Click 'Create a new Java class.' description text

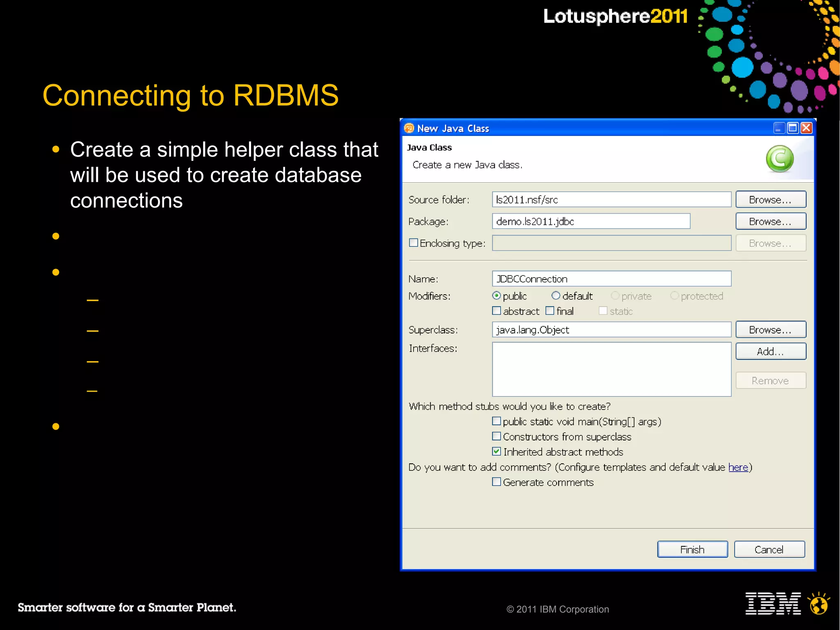[x=468, y=165]
